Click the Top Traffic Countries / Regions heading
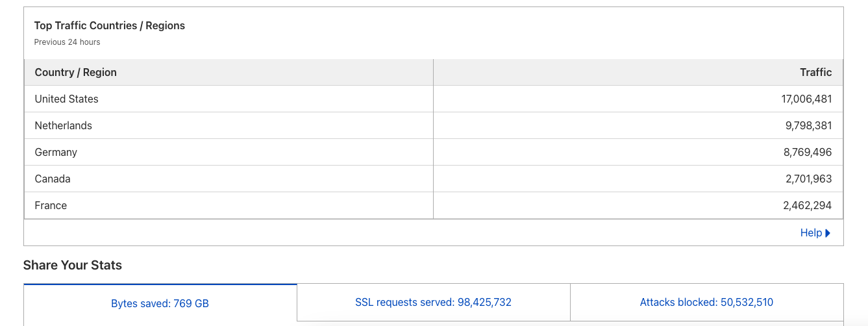This screenshot has height=326, width=868. 110,25
